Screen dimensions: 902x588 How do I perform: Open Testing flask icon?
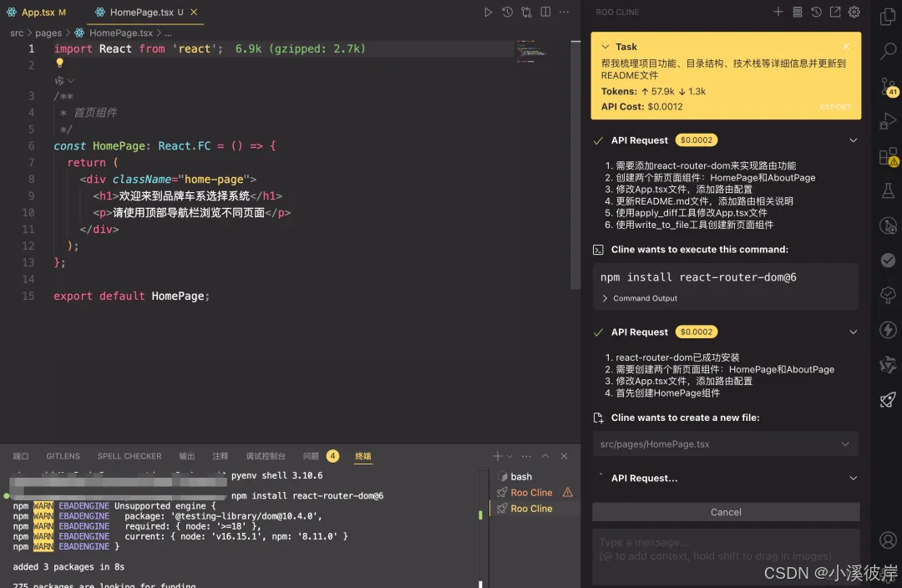click(x=888, y=191)
